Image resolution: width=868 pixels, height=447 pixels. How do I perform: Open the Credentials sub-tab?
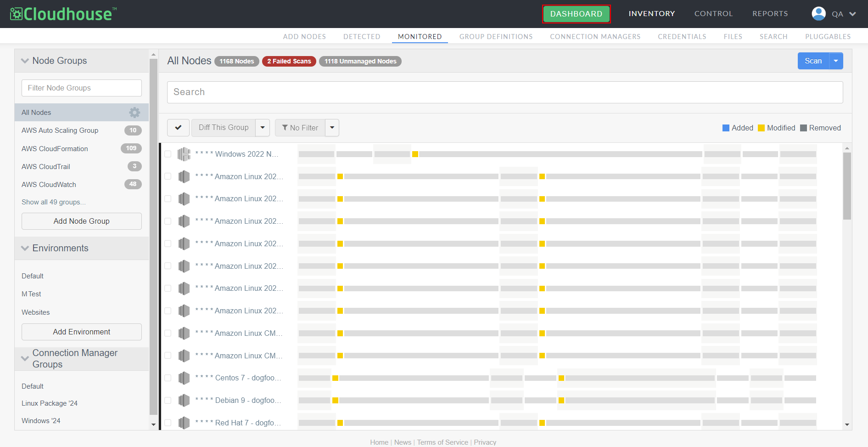pyautogui.click(x=682, y=37)
